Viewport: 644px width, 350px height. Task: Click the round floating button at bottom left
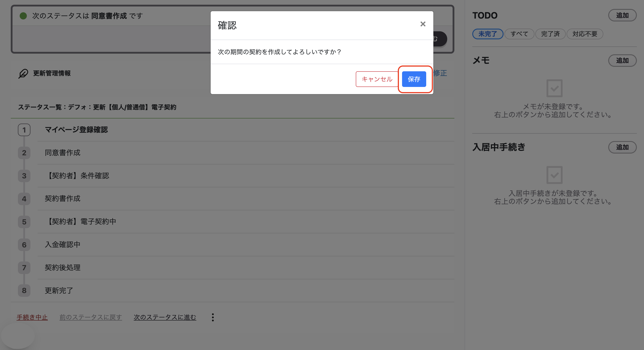click(x=18, y=336)
